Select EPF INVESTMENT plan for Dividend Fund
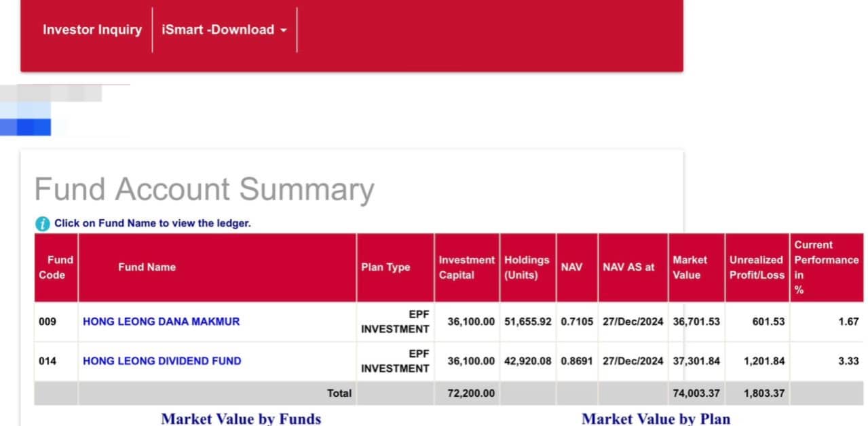Image resolution: width=868 pixels, height=426 pixels. click(395, 361)
